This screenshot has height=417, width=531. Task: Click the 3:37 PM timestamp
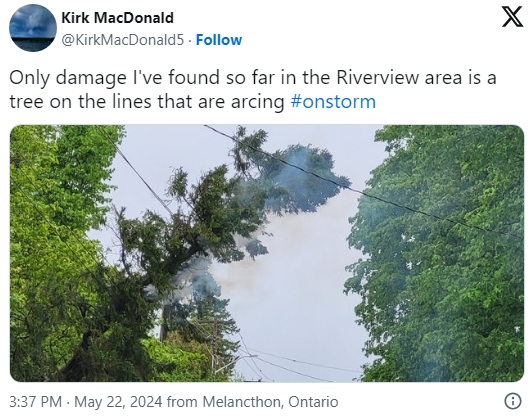coord(36,402)
